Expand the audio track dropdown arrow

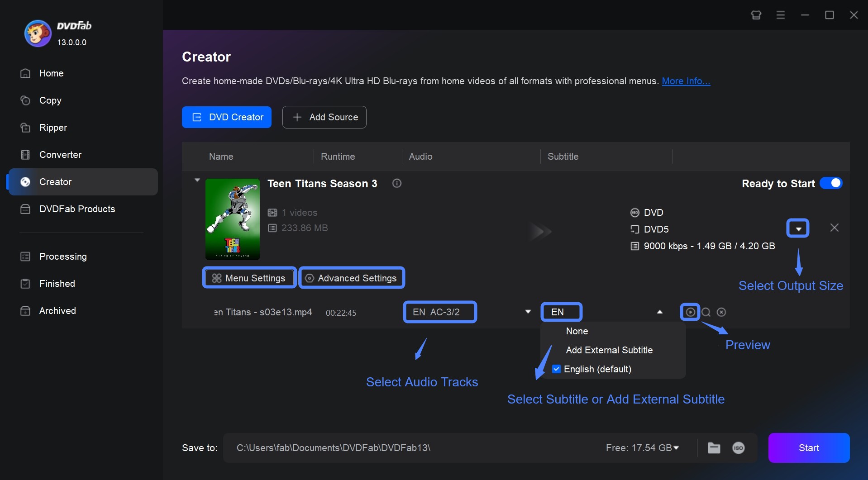coord(527,311)
